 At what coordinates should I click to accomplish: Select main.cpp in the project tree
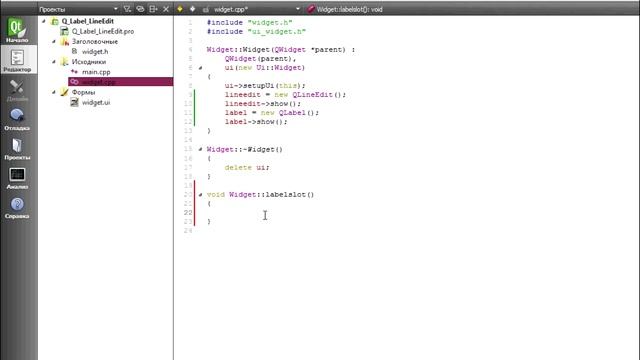pos(96,72)
